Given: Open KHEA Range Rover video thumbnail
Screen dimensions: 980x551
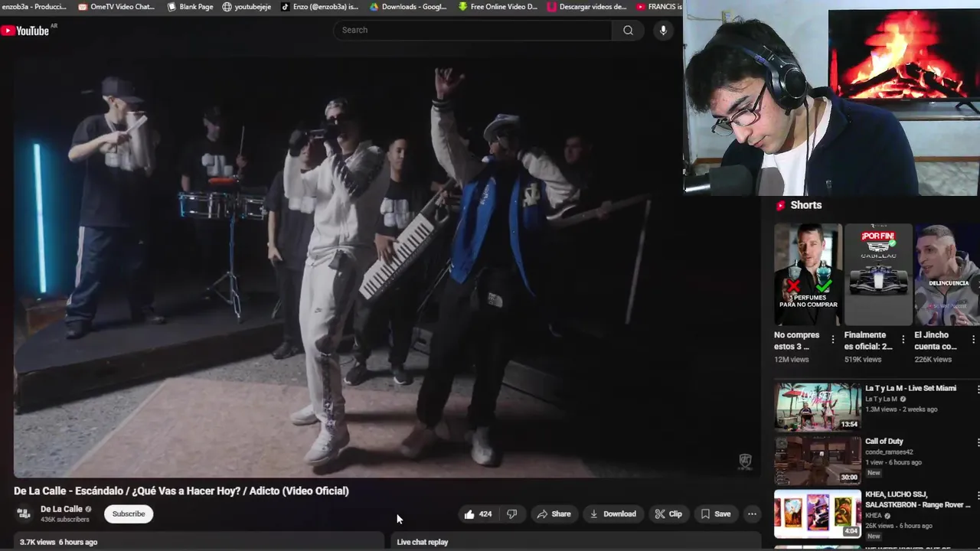Looking at the screenshot, I should [x=818, y=514].
